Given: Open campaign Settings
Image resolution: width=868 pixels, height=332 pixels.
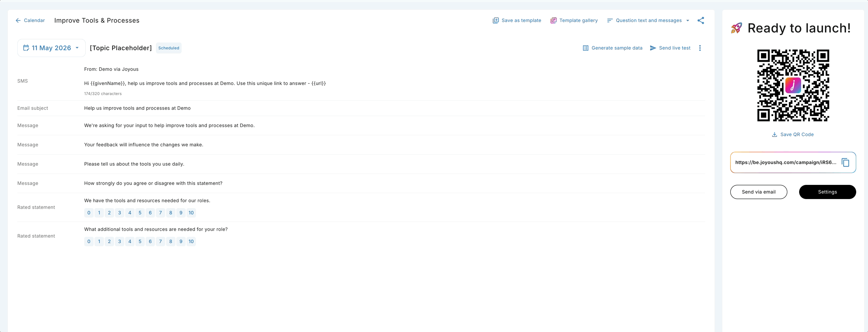Looking at the screenshot, I should point(827,192).
